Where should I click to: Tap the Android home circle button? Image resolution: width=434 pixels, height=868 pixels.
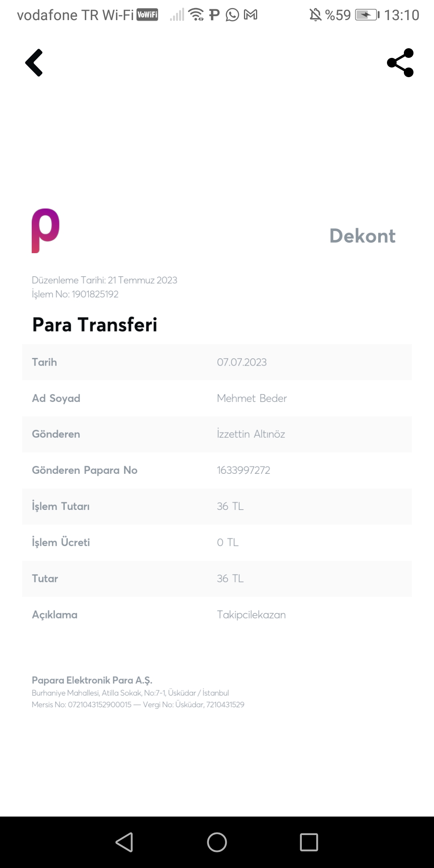tap(217, 842)
